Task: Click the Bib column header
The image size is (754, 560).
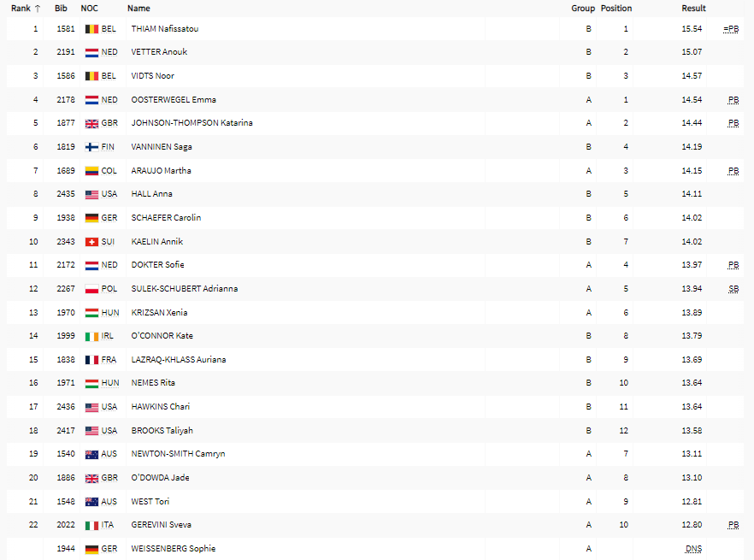Action: (x=61, y=9)
